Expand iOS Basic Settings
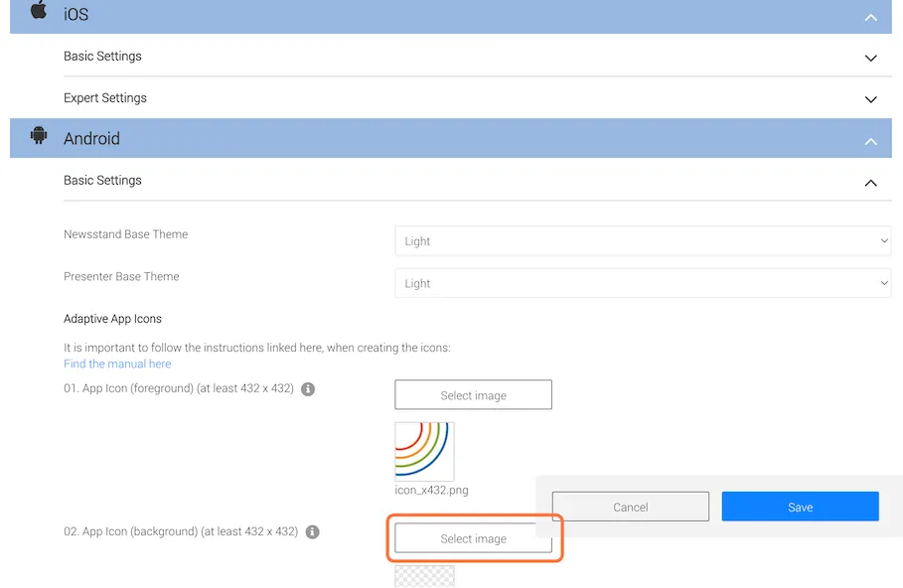This screenshot has width=903, height=588. coord(871,59)
